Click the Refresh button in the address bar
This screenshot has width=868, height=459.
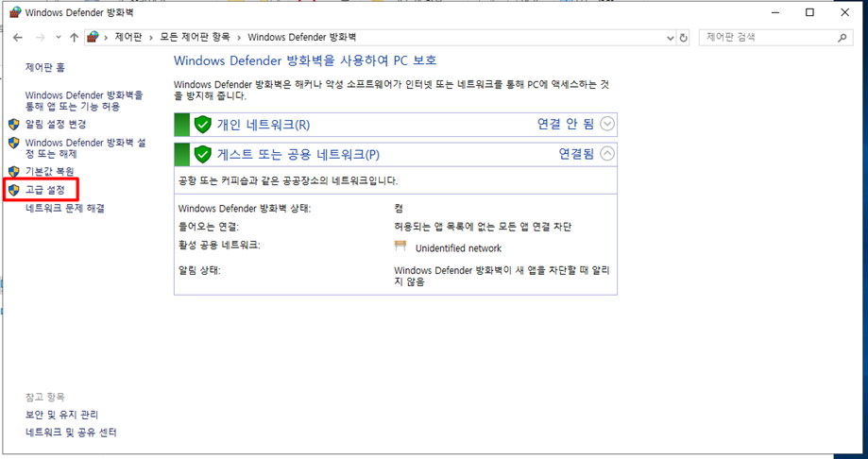pos(683,38)
